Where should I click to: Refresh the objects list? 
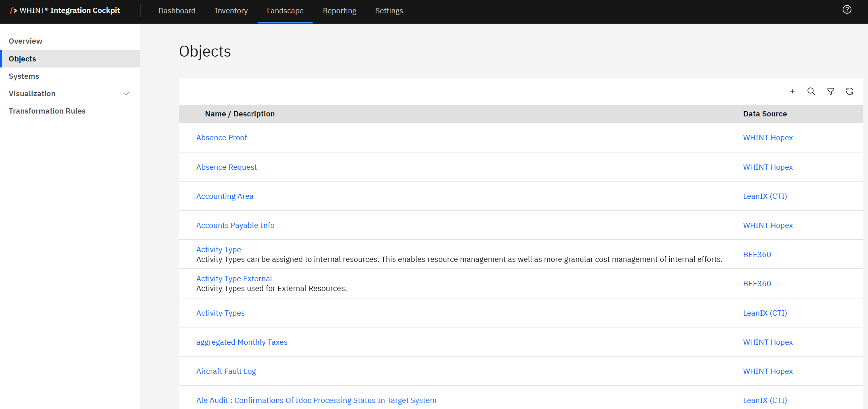(x=849, y=91)
